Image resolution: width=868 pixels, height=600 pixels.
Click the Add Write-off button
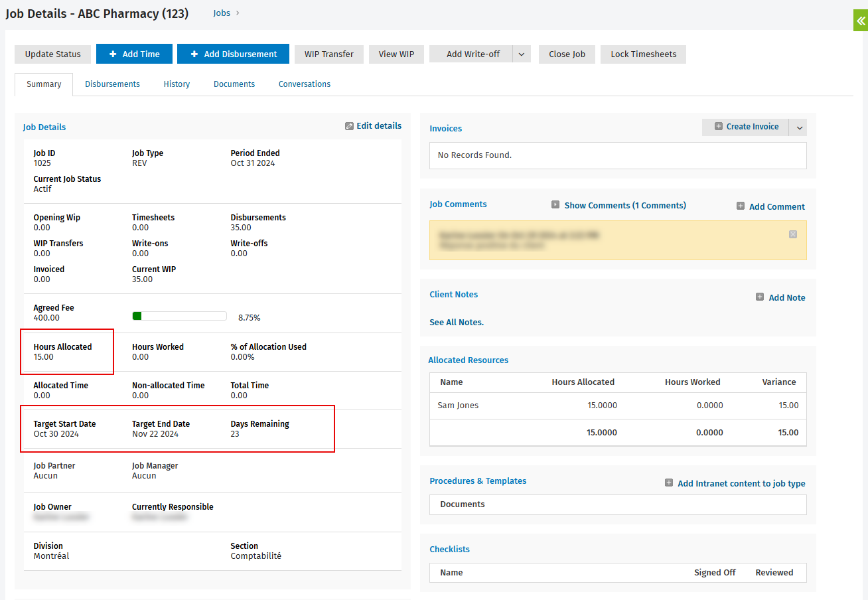[x=471, y=54]
